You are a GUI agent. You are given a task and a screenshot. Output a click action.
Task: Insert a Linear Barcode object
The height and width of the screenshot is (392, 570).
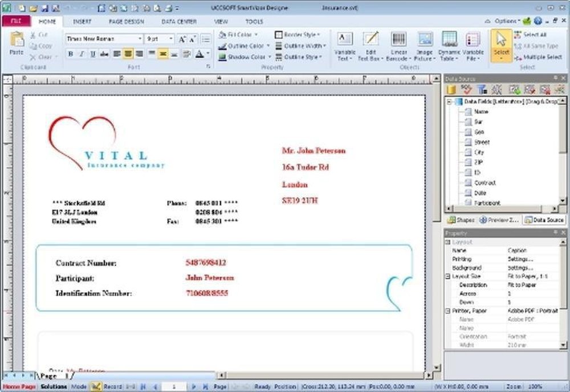click(x=398, y=47)
